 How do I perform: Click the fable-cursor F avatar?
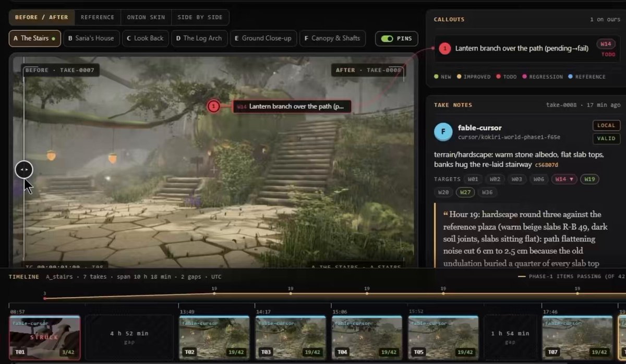tap(443, 132)
